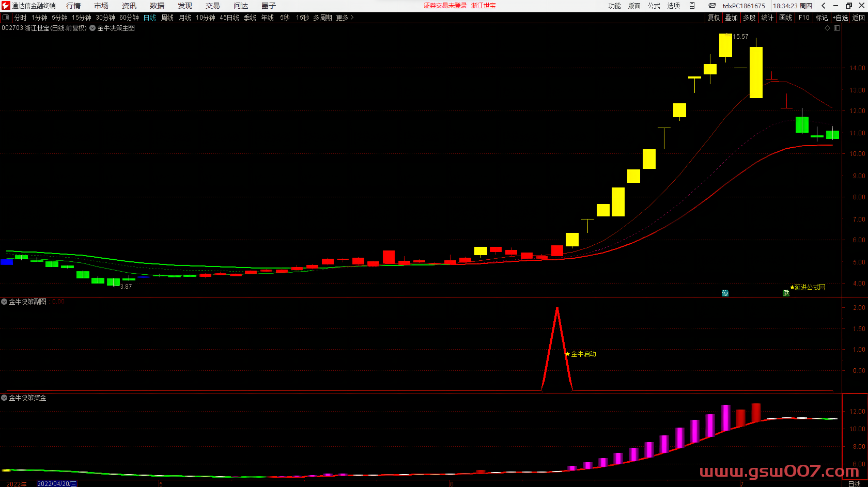Click the F10 button
868x487 pixels.
[x=804, y=18]
